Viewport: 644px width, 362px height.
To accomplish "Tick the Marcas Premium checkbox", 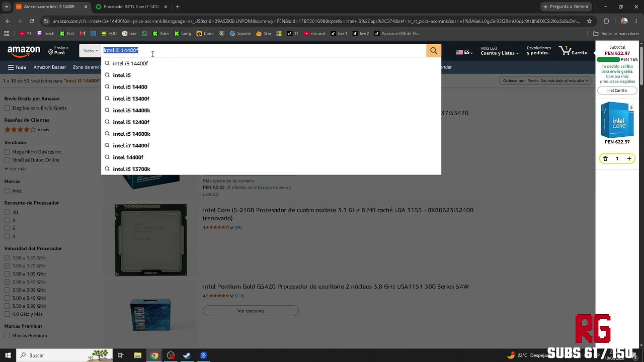I will (x=7, y=336).
